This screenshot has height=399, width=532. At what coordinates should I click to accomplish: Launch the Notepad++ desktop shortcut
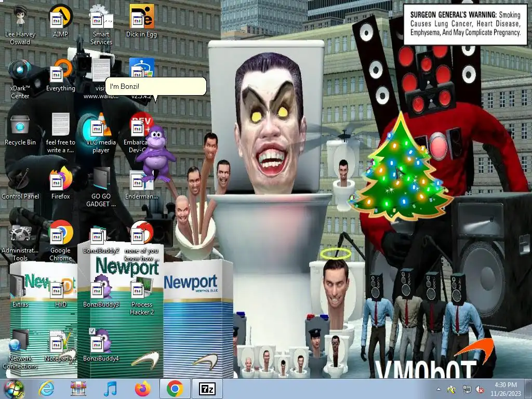(60, 345)
